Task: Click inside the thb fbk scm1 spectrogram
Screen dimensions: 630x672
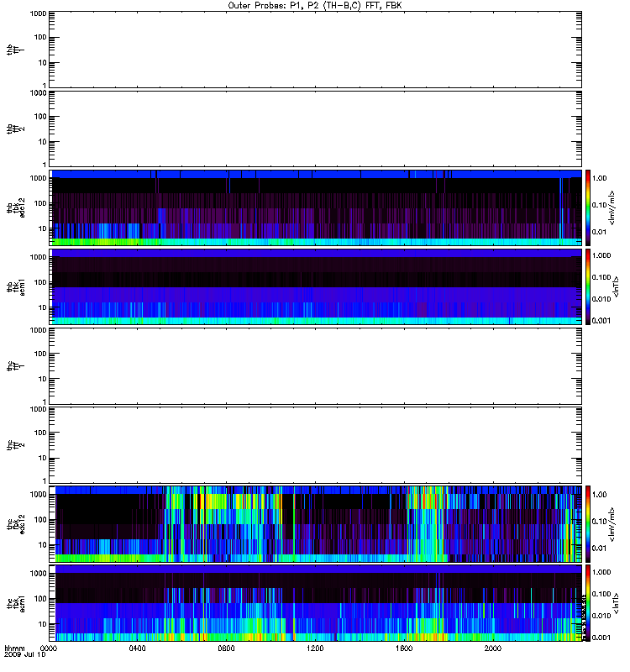Action: [316, 286]
